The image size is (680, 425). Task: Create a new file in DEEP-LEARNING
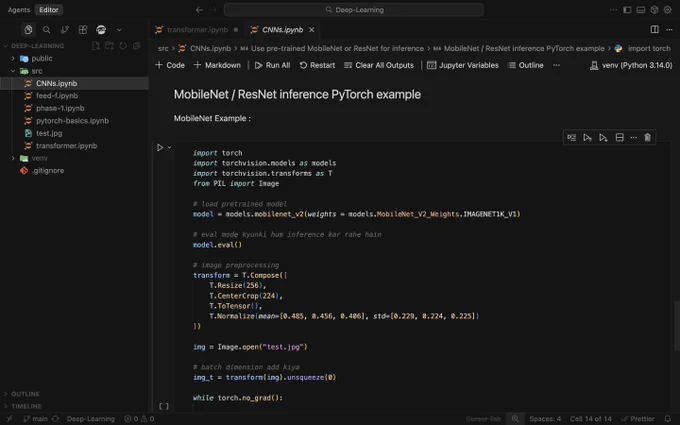pos(96,46)
